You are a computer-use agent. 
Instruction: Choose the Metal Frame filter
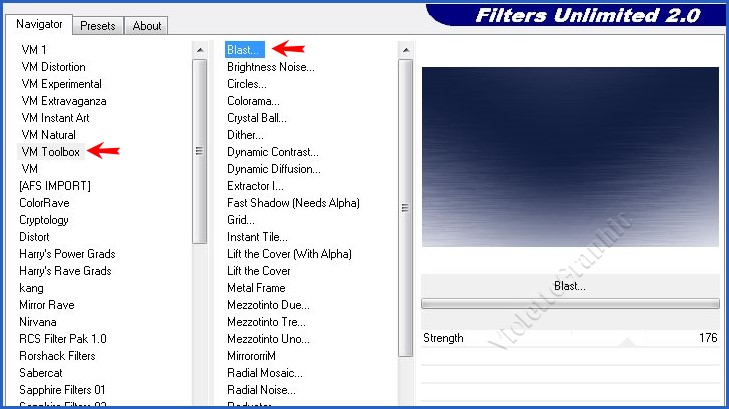pyautogui.click(x=256, y=288)
